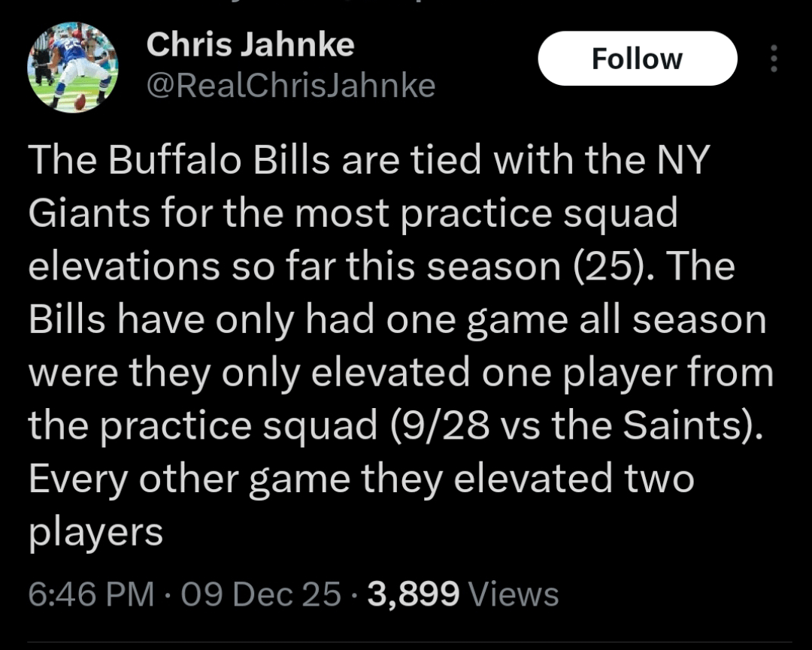
Task: Click the divider line below the timestamp
Action: click(x=406, y=641)
